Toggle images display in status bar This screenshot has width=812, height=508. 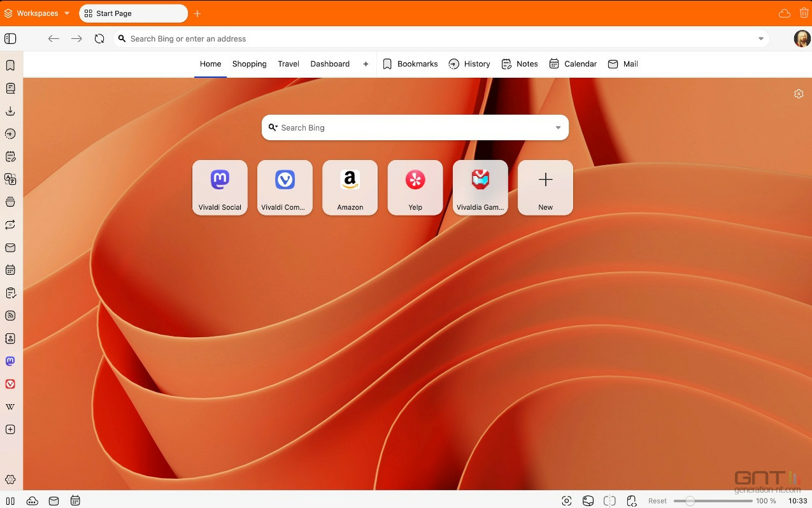[588, 501]
